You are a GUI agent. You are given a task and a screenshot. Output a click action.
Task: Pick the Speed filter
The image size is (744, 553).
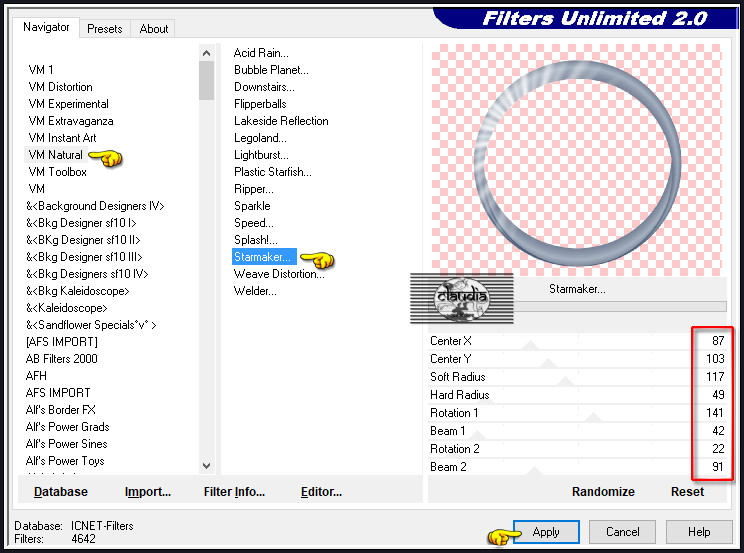[254, 223]
